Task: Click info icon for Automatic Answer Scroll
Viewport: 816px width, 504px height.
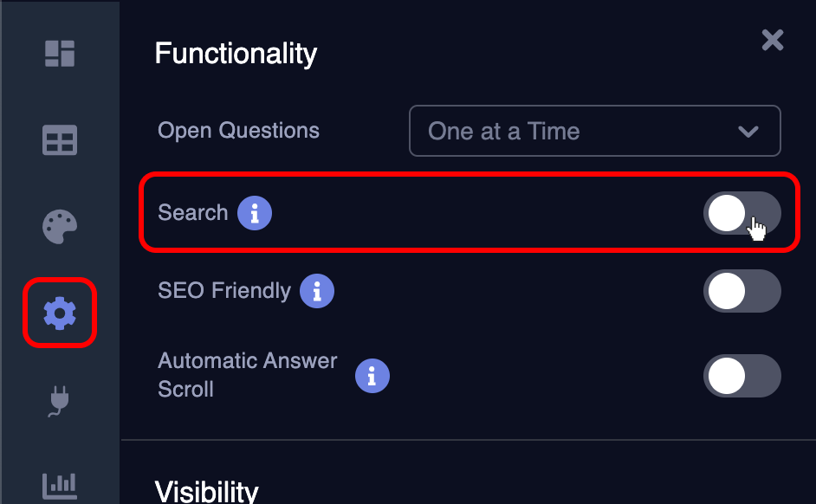Action: [372, 376]
